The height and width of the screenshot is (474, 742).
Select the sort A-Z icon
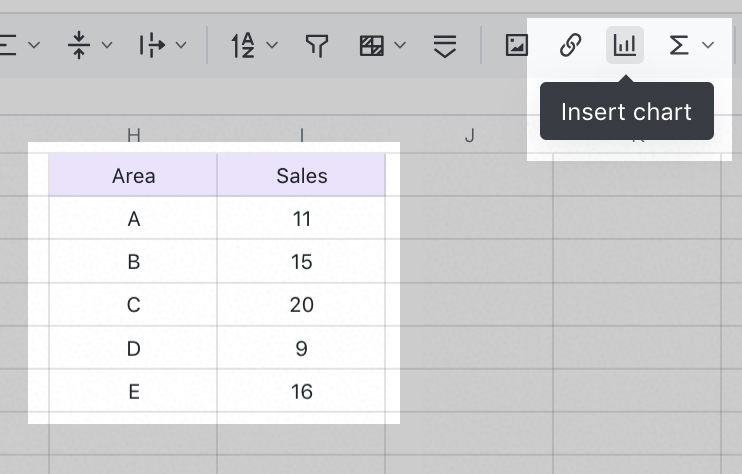pyautogui.click(x=243, y=45)
